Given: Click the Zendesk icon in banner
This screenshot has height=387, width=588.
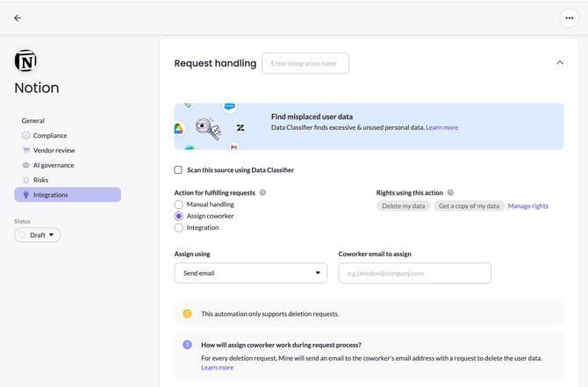Looking at the screenshot, I should point(240,128).
